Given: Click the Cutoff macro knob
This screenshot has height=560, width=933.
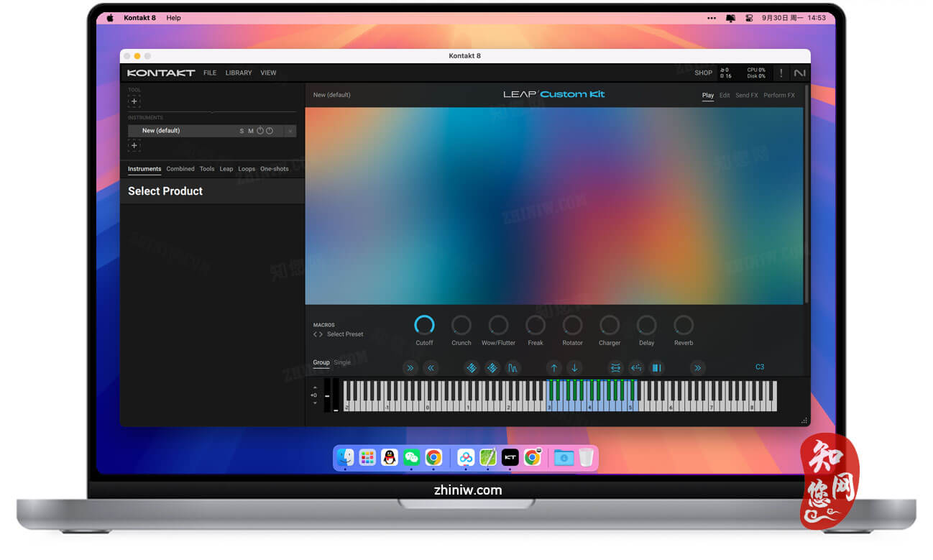Looking at the screenshot, I should click(424, 325).
